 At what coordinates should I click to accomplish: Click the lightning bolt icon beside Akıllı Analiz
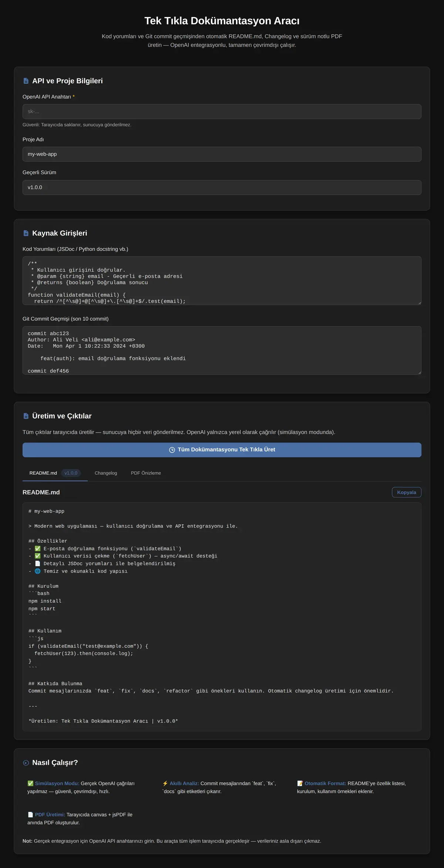click(165, 783)
